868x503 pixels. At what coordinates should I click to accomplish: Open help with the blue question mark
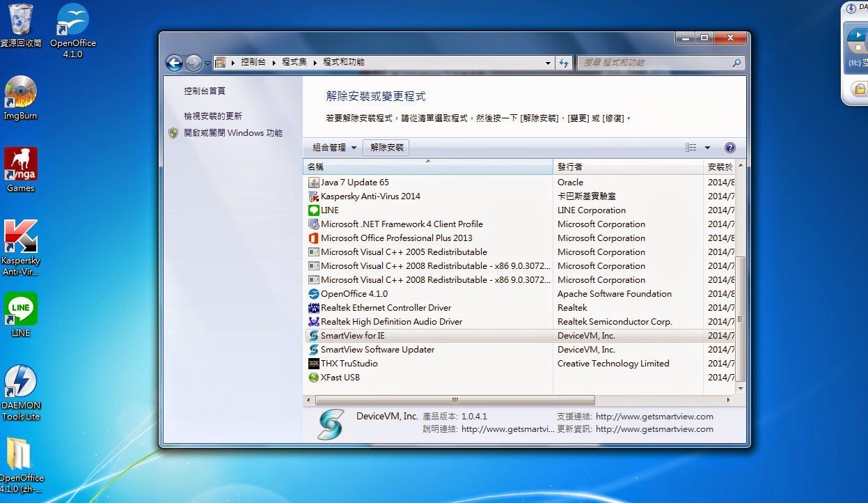729,148
